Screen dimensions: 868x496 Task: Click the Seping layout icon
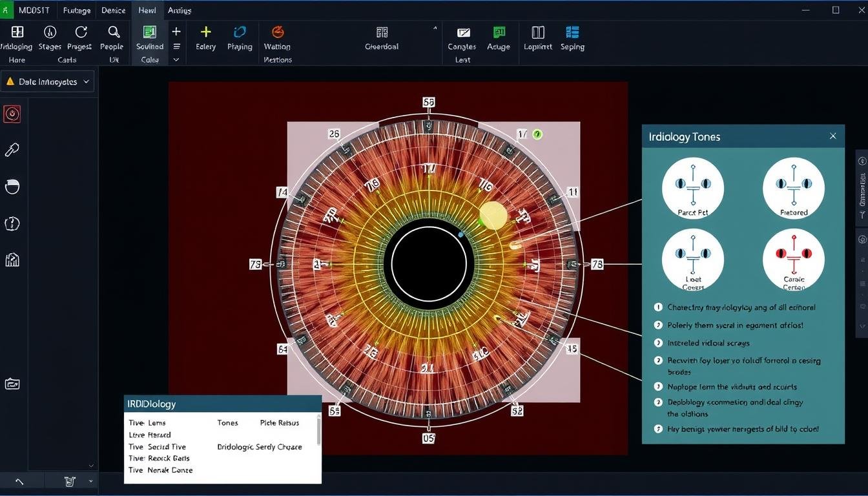click(x=572, y=32)
